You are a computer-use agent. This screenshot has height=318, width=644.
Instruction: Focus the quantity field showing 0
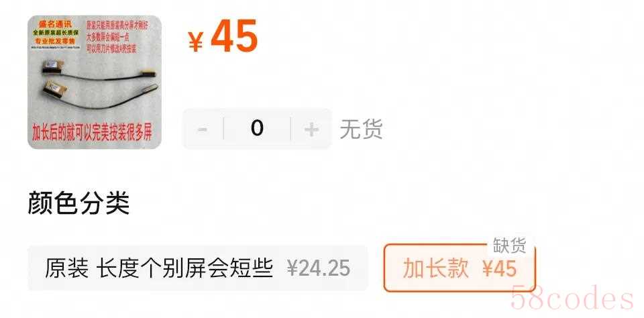tap(257, 129)
